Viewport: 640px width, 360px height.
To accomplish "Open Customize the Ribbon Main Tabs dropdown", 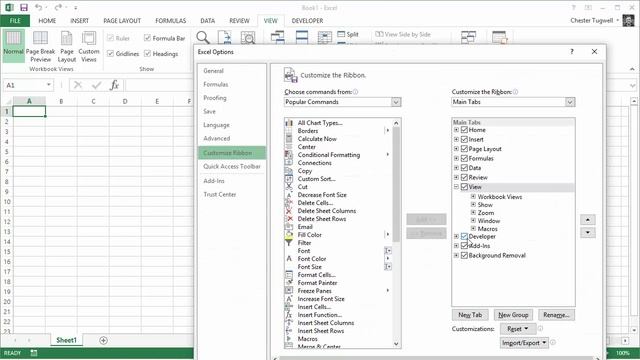I will coord(513,102).
